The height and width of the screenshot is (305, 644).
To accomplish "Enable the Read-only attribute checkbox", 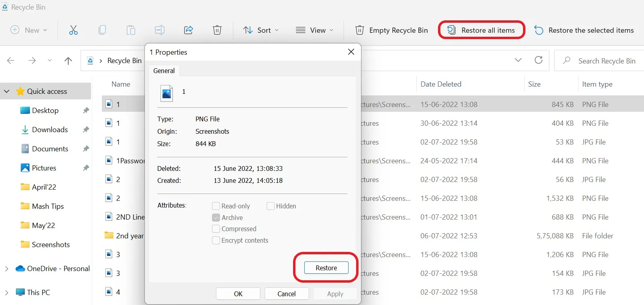I will click(x=216, y=206).
